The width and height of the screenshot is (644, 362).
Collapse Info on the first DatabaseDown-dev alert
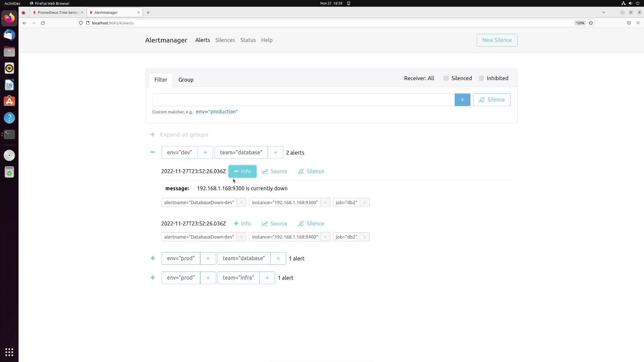[242, 171]
